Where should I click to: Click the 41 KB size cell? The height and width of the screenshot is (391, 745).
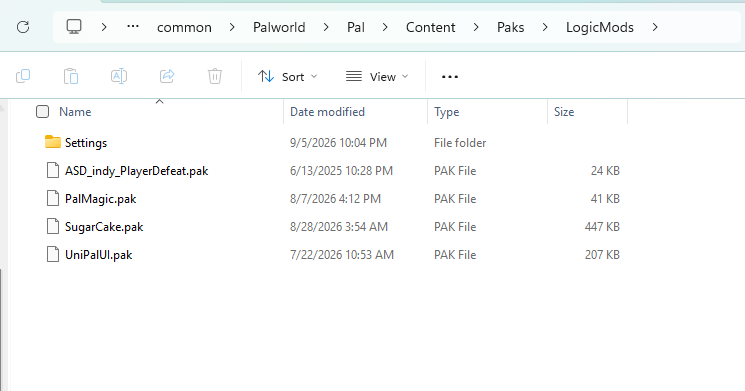pos(605,199)
